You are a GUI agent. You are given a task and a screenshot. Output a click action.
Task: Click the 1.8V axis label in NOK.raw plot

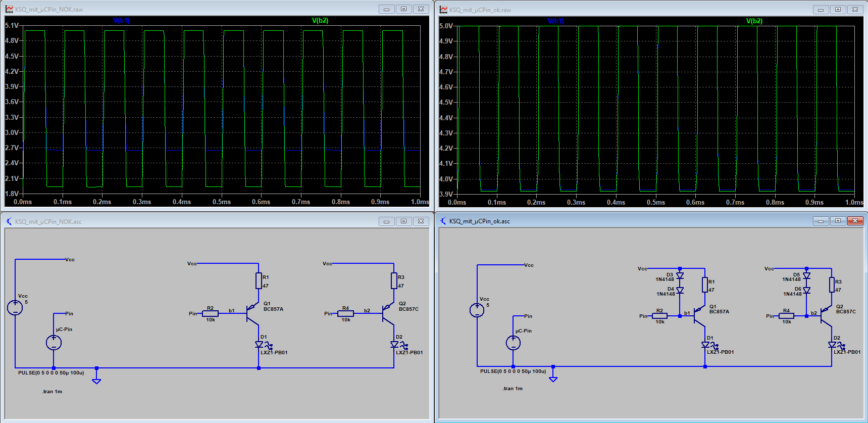click(x=12, y=194)
